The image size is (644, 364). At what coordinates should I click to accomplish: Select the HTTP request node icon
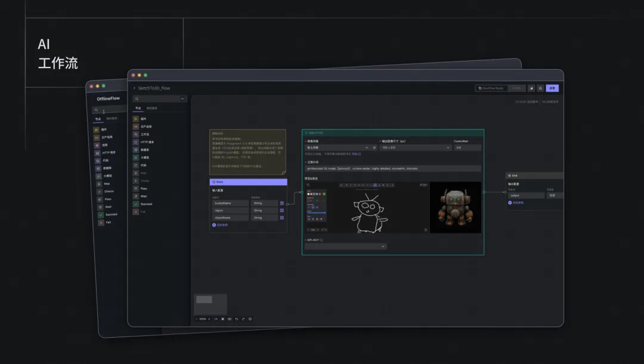pos(135,142)
